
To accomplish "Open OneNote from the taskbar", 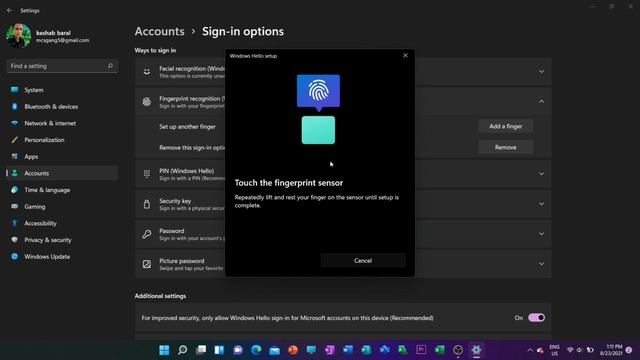I will click(x=329, y=350).
